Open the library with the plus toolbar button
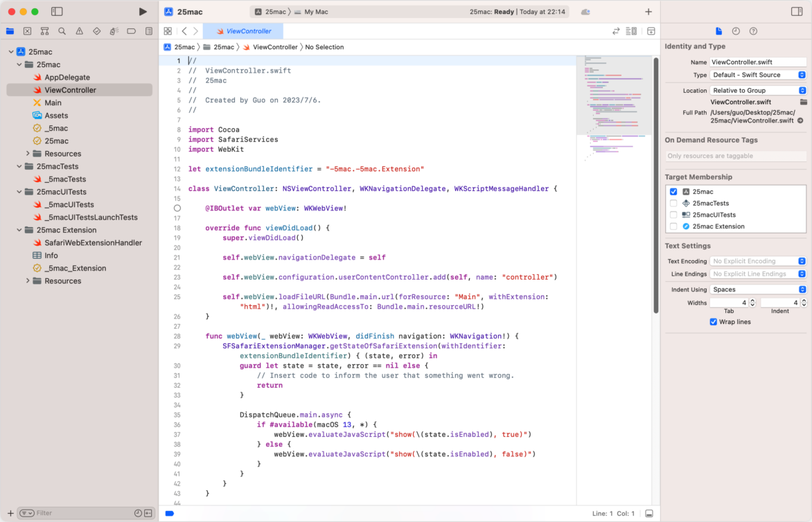 648,11
